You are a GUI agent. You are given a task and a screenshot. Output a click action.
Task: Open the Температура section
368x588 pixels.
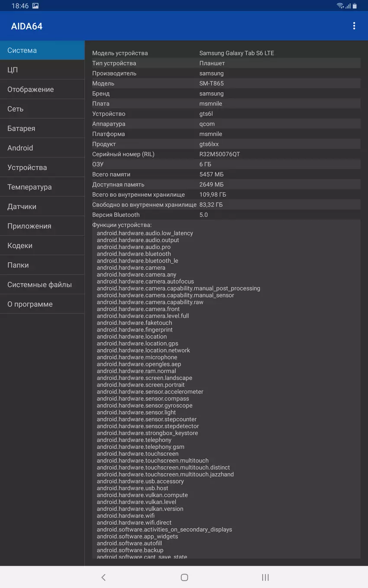click(x=42, y=187)
